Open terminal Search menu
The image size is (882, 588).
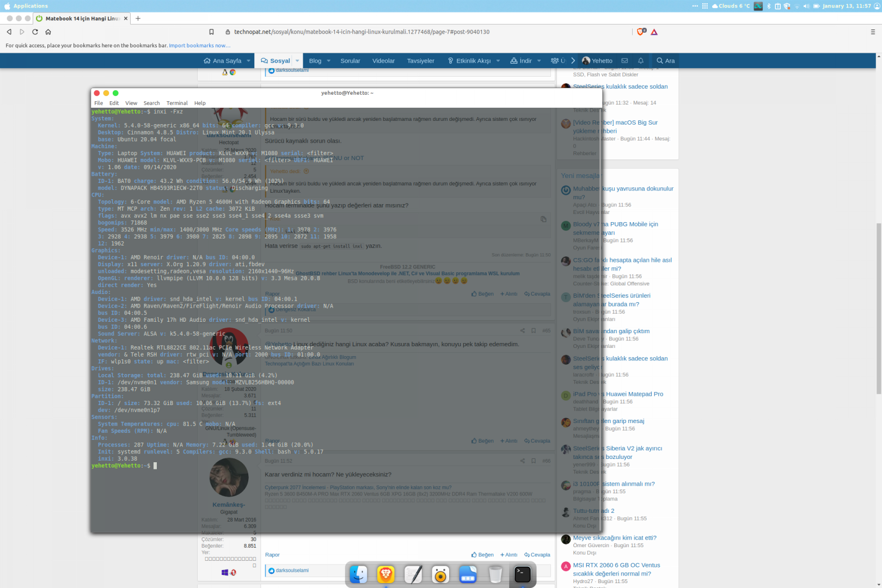point(152,103)
